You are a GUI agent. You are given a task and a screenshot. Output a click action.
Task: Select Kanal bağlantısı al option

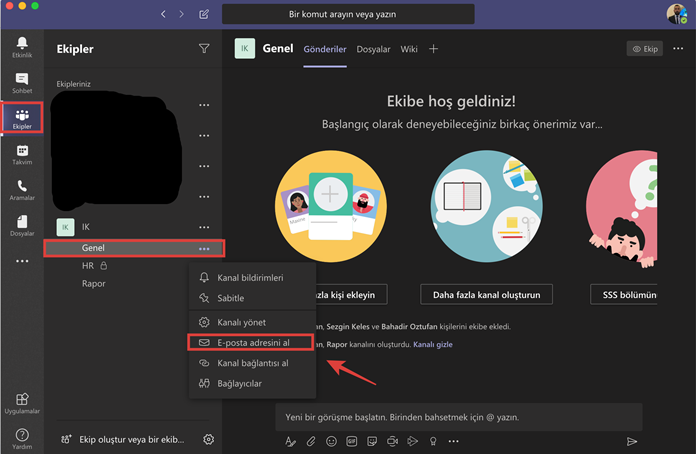coord(252,363)
